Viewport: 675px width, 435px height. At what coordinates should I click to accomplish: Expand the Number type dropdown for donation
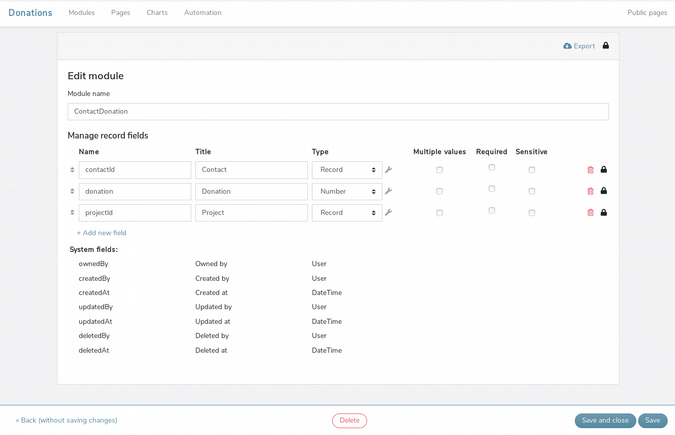[x=346, y=191]
